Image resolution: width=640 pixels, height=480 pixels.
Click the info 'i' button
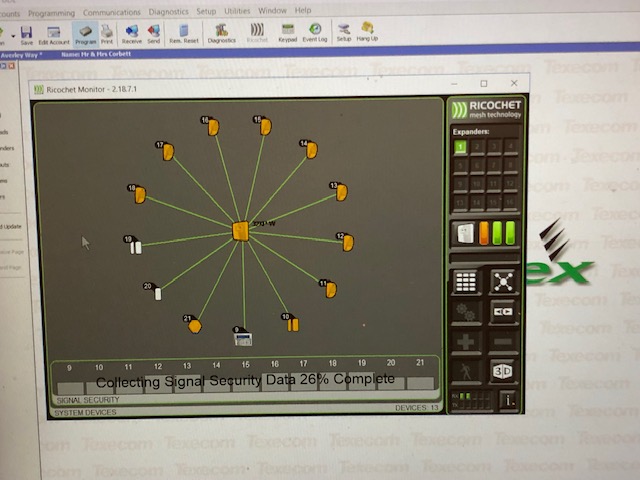click(508, 400)
